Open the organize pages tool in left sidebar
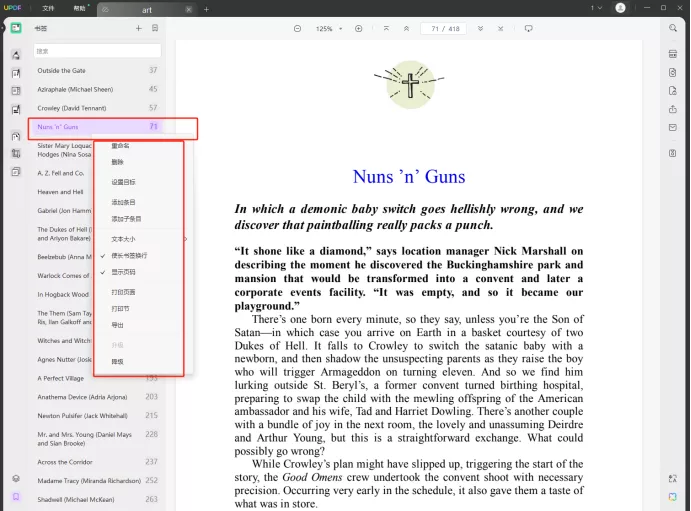 tap(16, 136)
